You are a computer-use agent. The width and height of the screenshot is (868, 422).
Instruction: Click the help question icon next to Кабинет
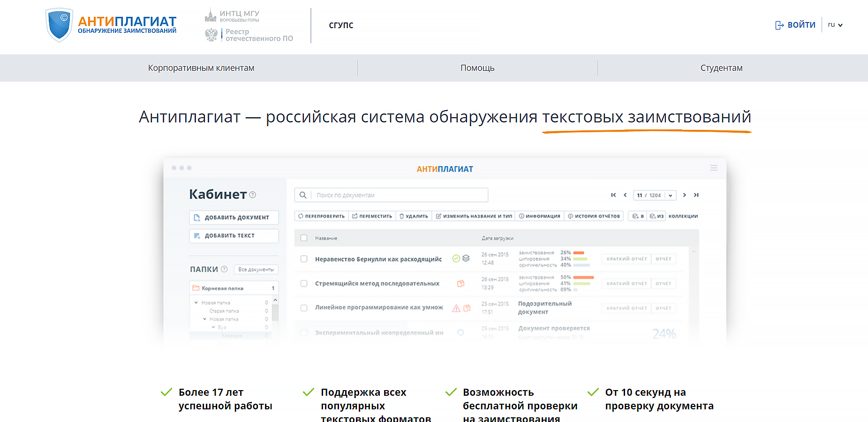(253, 195)
